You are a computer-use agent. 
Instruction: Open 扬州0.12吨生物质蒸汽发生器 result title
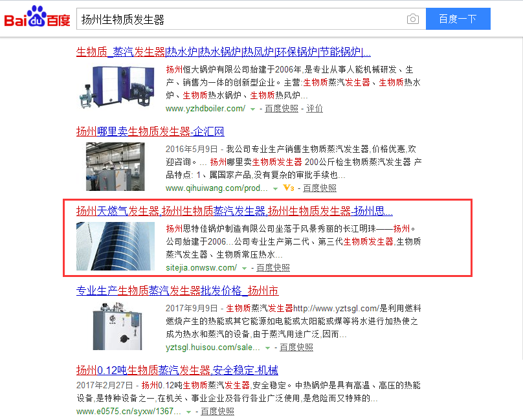tap(177, 370)
